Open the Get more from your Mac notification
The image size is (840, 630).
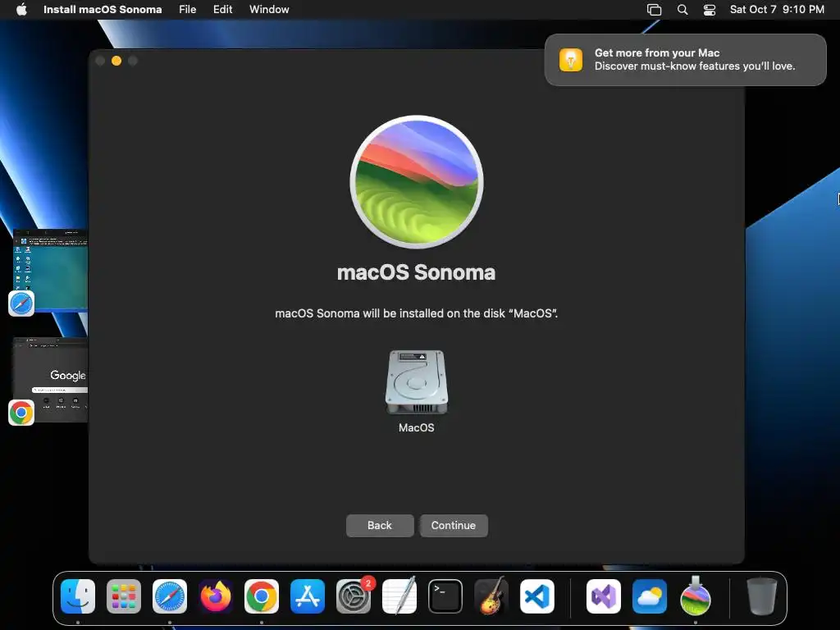coord(685,59)
